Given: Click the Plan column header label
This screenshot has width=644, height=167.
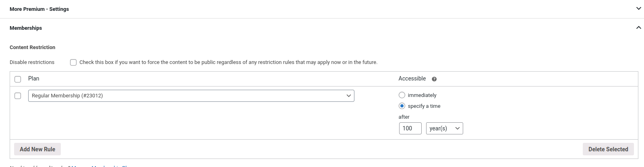Looking at the screenshot, I should [34, 78].
